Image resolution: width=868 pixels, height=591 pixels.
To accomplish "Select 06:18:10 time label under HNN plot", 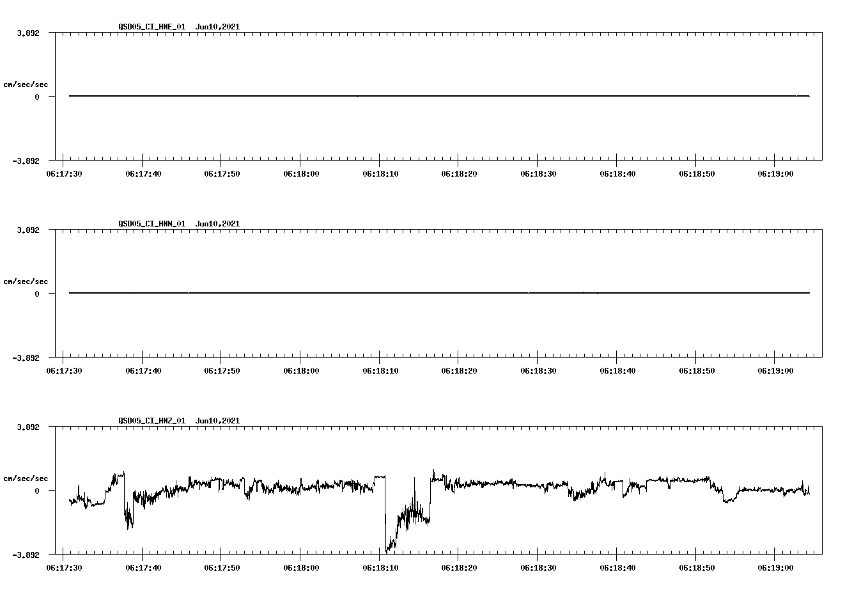I will click(x=380, y=371).
